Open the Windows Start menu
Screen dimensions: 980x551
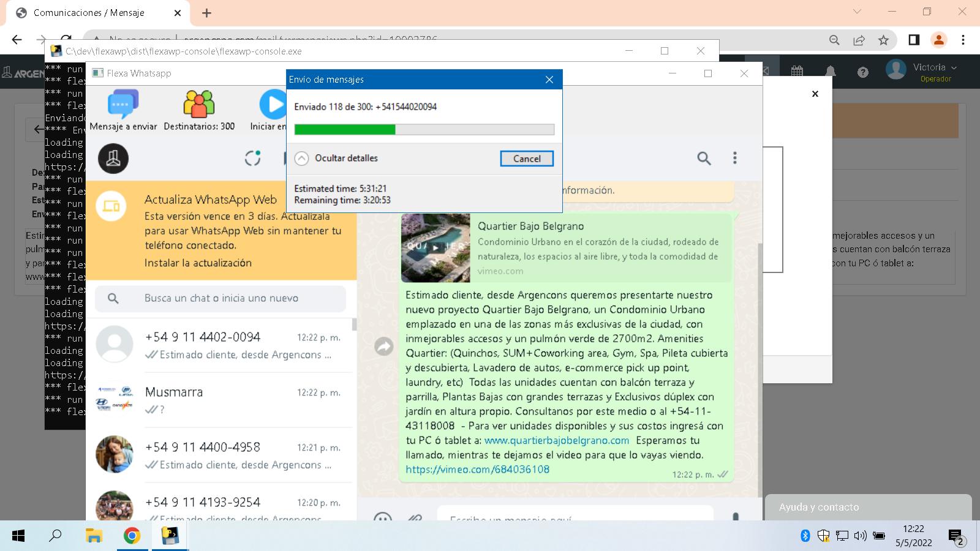click(18, 536)
